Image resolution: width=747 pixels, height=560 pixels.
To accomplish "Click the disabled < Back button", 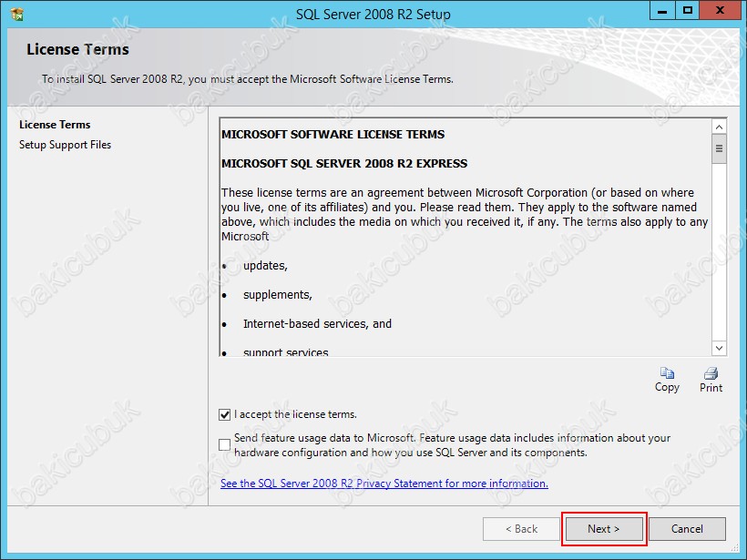I will (x=521, y=529).
